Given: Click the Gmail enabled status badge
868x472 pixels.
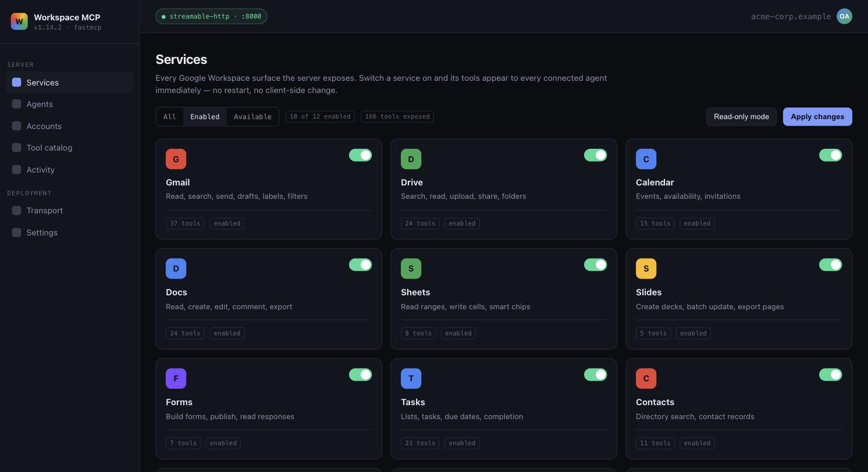Looking at the screenshot, I should click(227, 223).
